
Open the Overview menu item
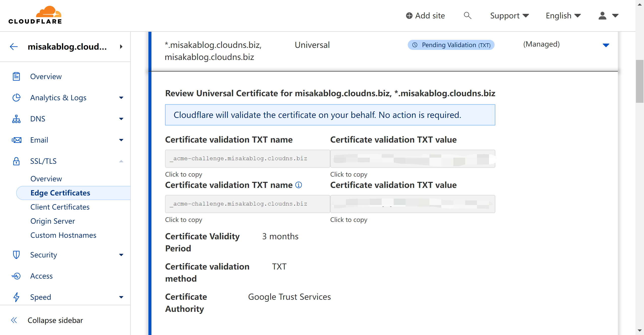tap(46, 76)
